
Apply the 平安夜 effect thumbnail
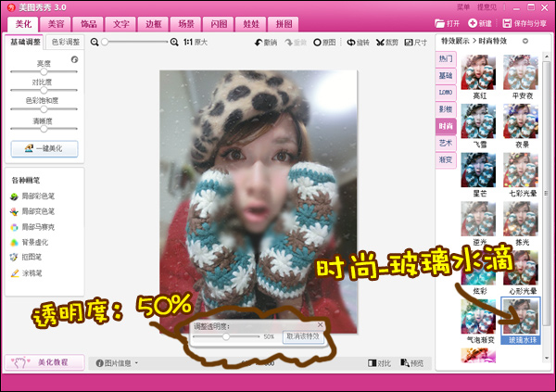pos(521,72)
